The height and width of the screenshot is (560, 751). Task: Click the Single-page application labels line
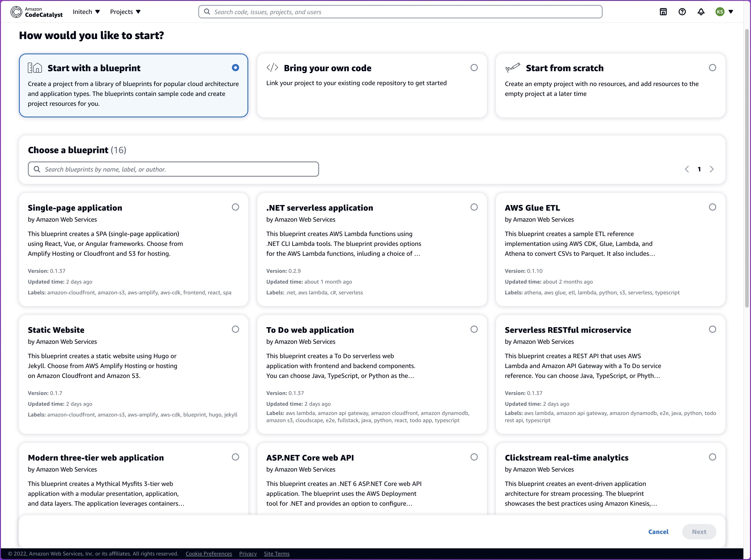130,293
